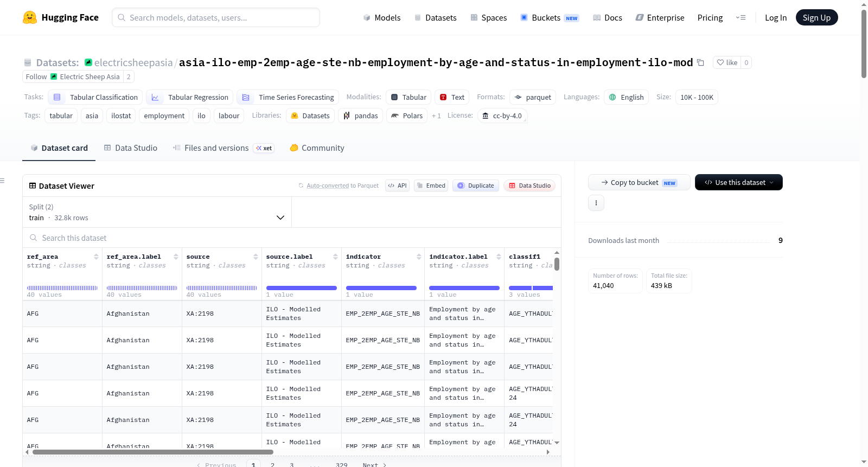Screen dimensions: 868x467
Task: Click the follower count 2 badge
Action: [129, 77]
